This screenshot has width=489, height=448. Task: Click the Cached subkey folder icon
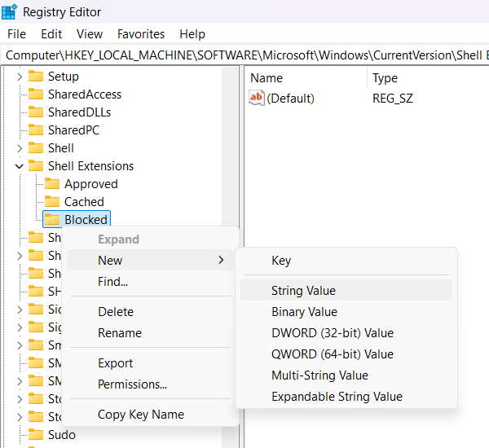[x=52, y=202]
